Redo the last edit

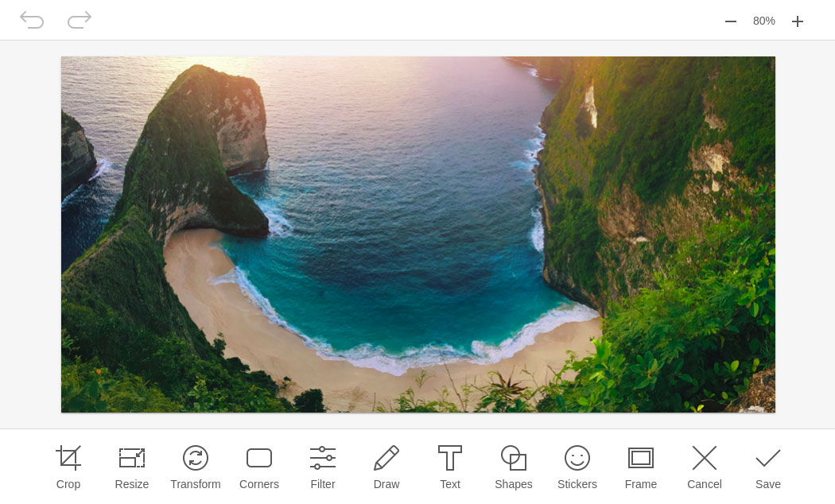(x=80, y=20)
